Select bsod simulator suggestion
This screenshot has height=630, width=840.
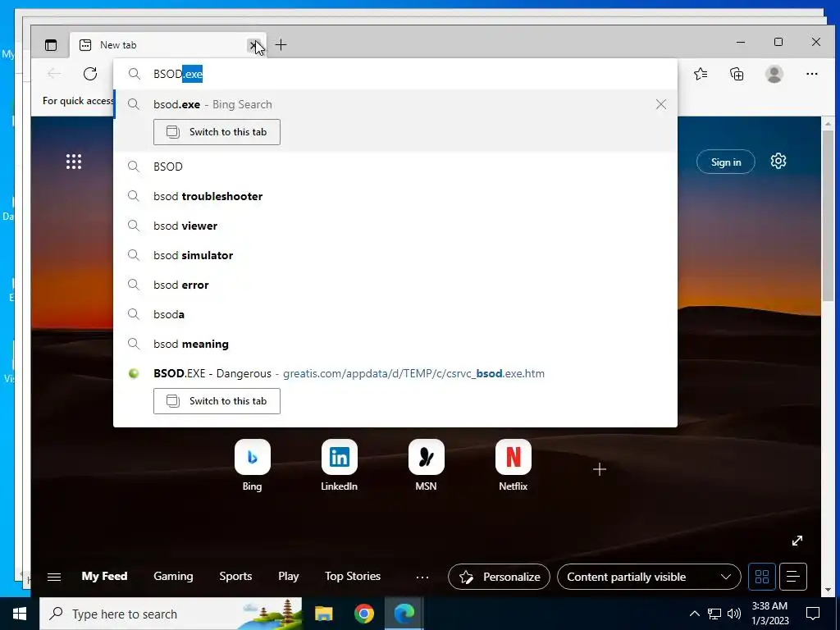[395, 255]
